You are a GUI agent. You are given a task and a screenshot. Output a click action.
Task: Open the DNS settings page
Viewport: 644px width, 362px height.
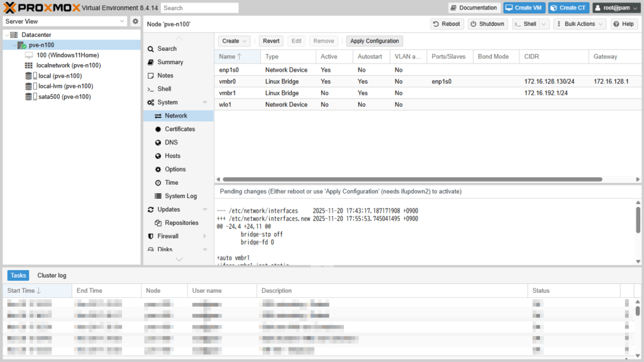[171, 143]
